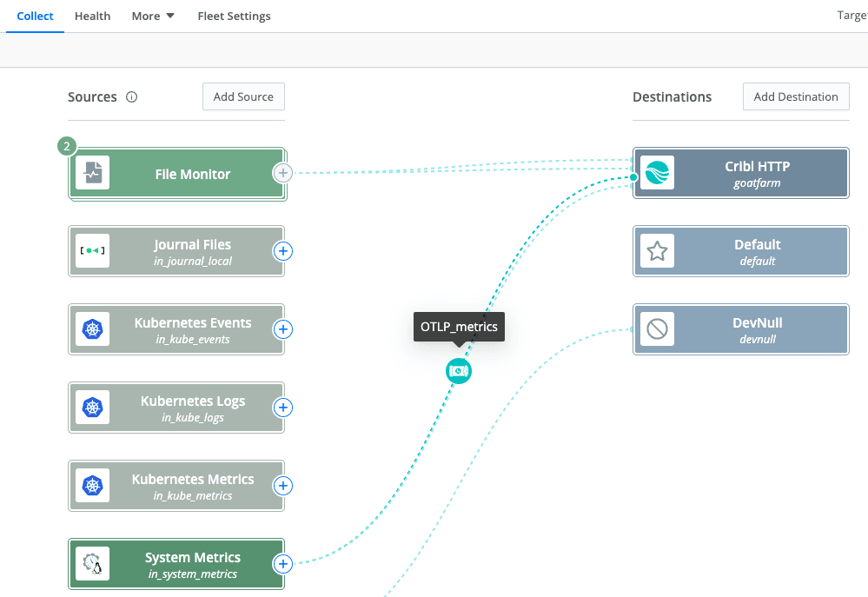This screenshot has width=868, height=597.
Task: Click the plus connector on System Metrics
Action: pos(283,565)
